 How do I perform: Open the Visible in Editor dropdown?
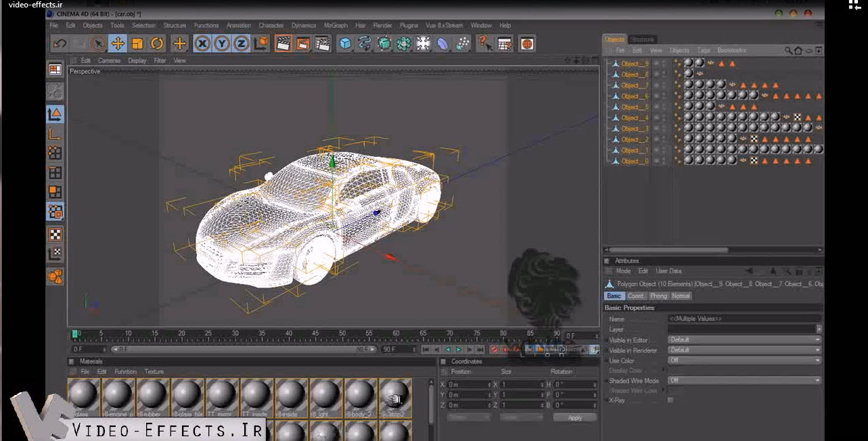click(x=744, y=340)
